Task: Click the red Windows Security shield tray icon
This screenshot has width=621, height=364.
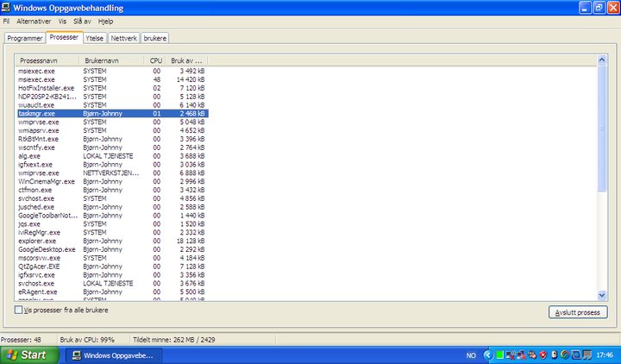Action: (x=543, y=355)
